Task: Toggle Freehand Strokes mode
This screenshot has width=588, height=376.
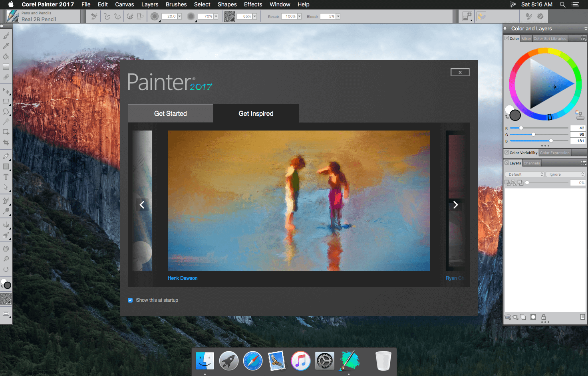Action: pyautogui.click(x=107, y=16)
